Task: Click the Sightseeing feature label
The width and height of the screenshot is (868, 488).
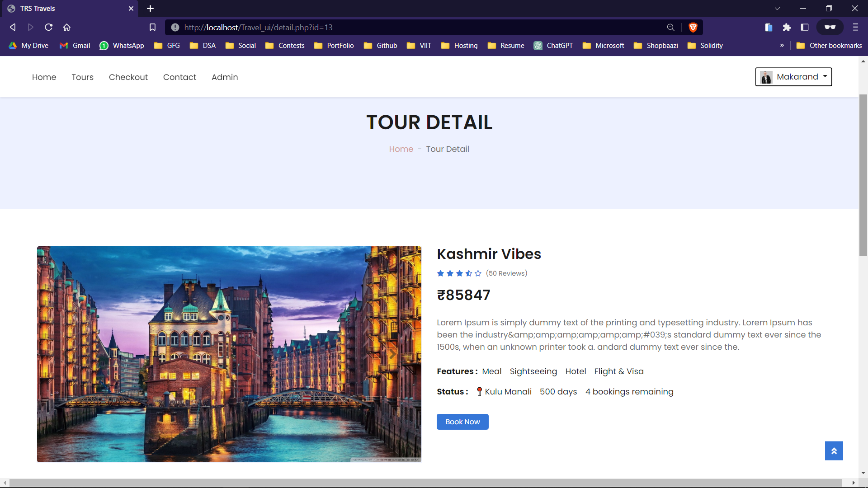Action: coord(533,371)
